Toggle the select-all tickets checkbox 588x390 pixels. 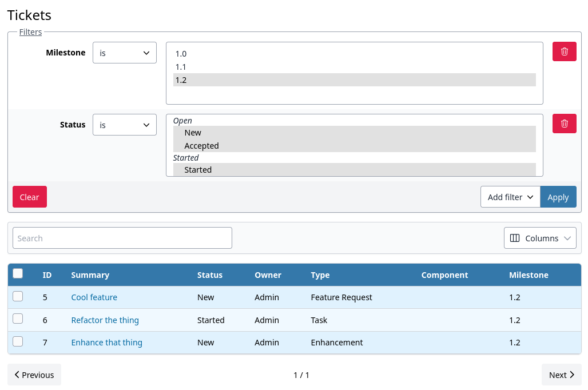coord(18,273)
